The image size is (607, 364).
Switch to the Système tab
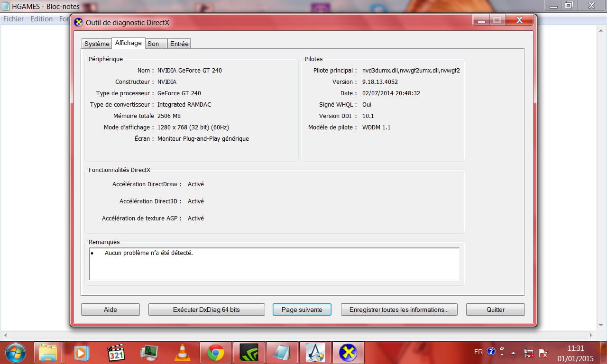pos(97,44)
